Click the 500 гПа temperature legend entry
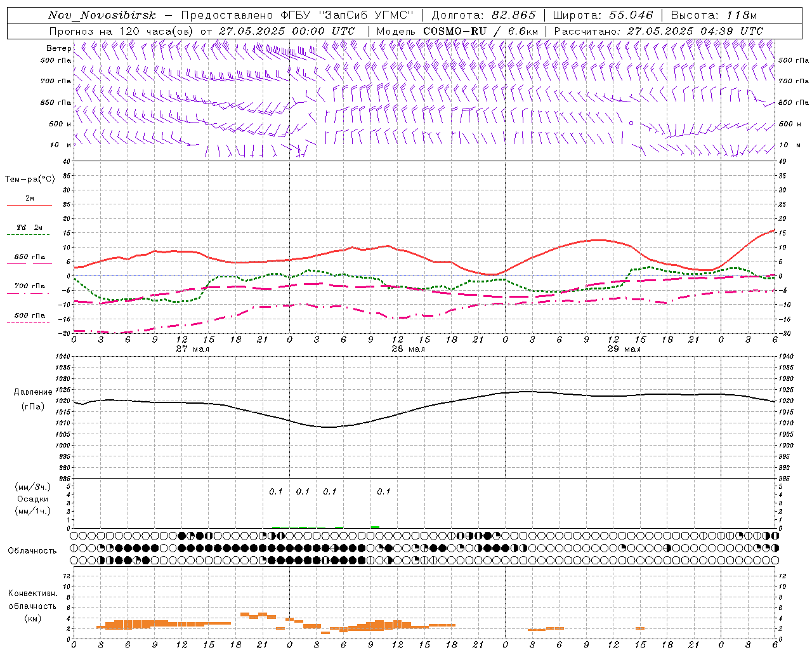Image resolution: width=812 pixels, height=650 pixels. click(30, 315)
